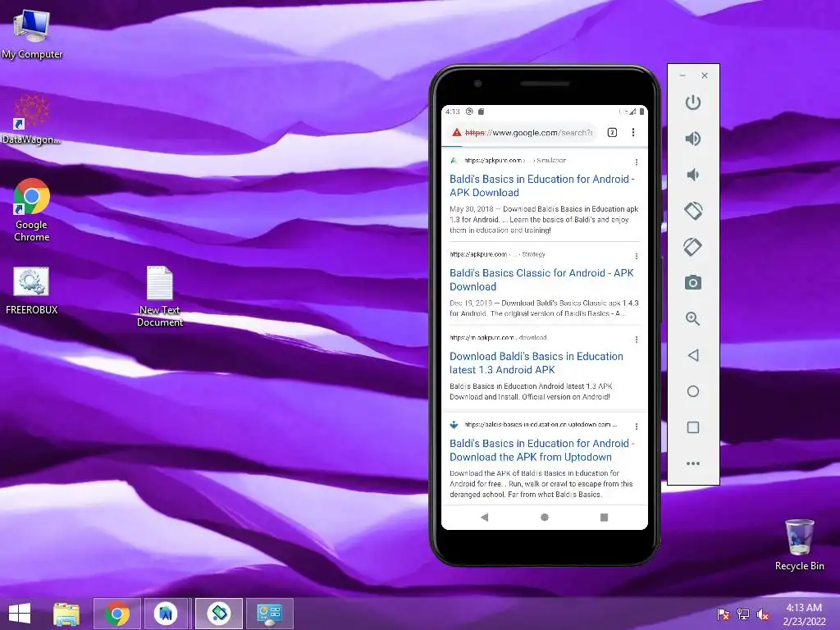Image resolution: width=840 pixels, height=630 pixels.
Task: Tap Android recents square button on phone screen
Action: point(604,518)
